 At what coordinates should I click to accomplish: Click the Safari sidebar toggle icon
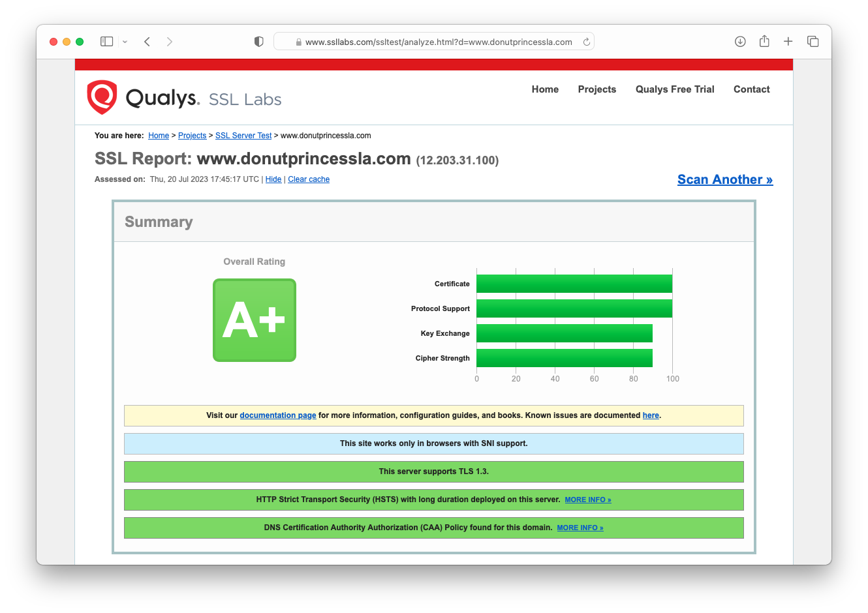pos(106,42)
